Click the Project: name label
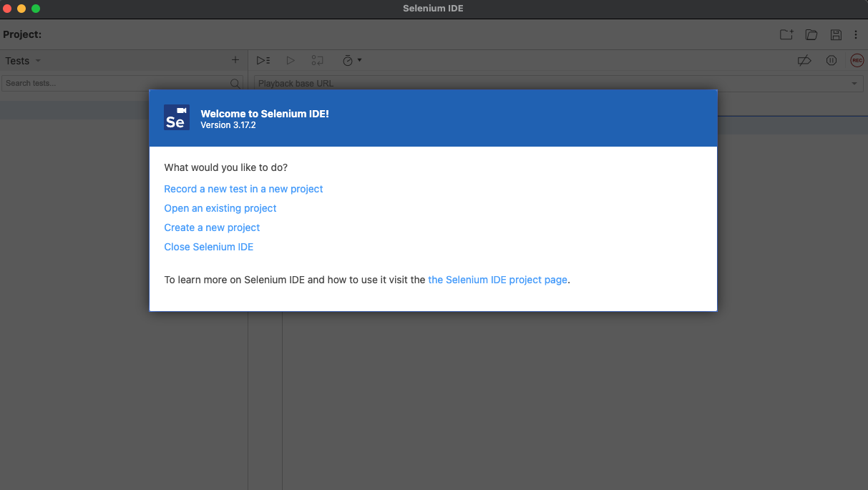 click(x=22, y=34)
